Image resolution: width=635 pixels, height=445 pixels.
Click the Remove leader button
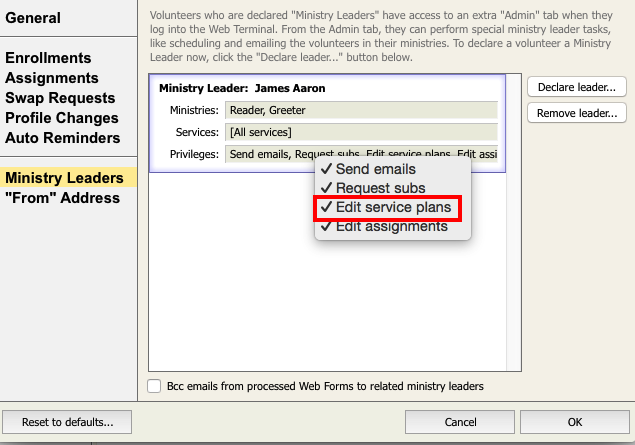click(x=576, y=112)
